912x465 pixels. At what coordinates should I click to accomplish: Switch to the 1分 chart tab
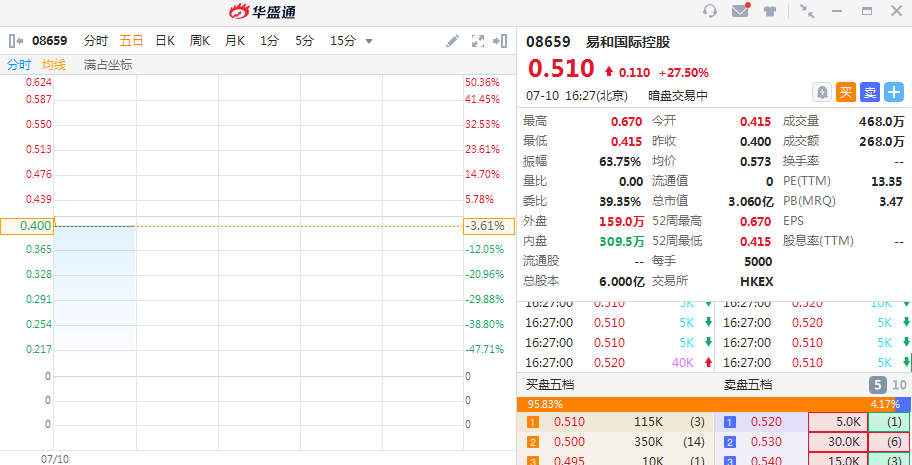(269, 41)
